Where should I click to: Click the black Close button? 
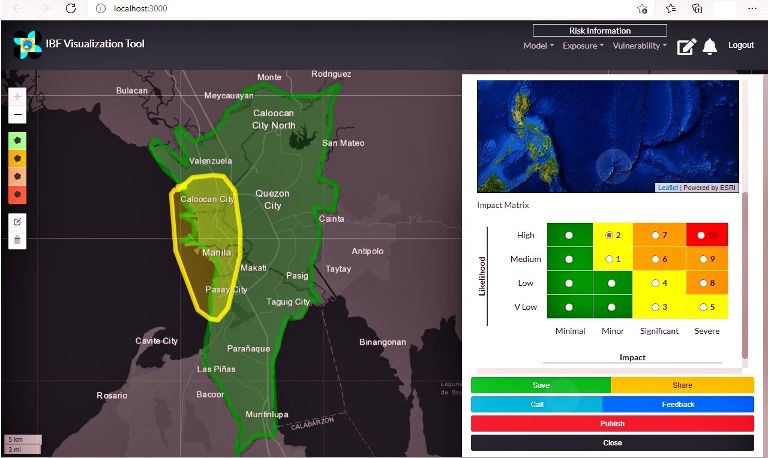(612, 443)
